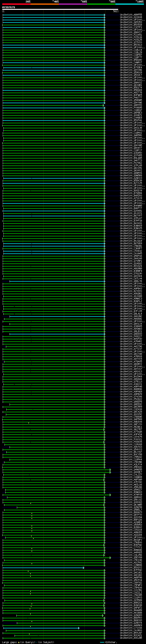Select the UniRef100_P46777 label
This screenshot has width=146, height=644.
(x=131, y=98)
